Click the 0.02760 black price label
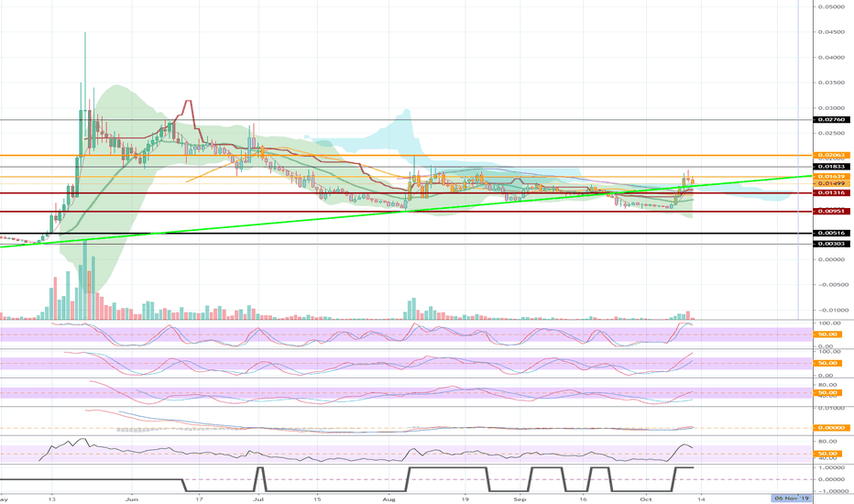Image resolution: width=854 pixels, height=504 pixels. (x=831, y=119)
